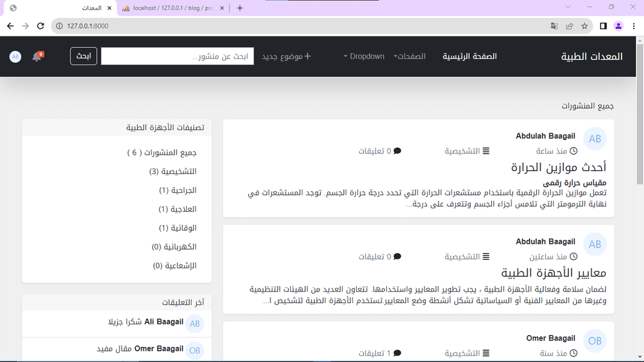Click clock icon next to منذ ساعتين
Viewport: 644px width, 362px height.
[x=574, y=256]
